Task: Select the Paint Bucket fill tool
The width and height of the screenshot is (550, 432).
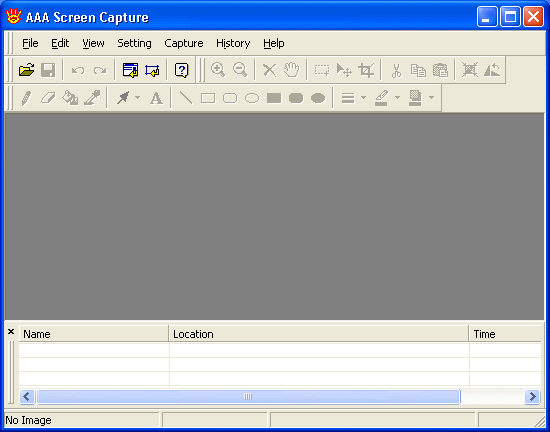Action: 70,98
